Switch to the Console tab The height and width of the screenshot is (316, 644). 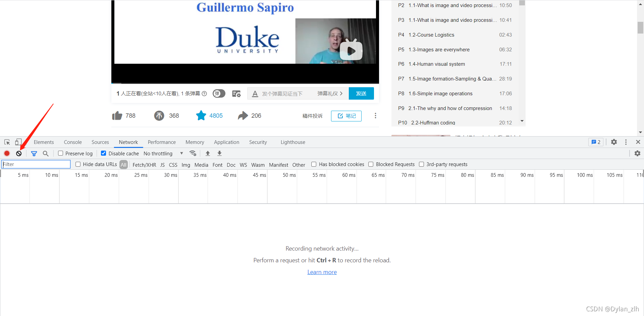73,142
